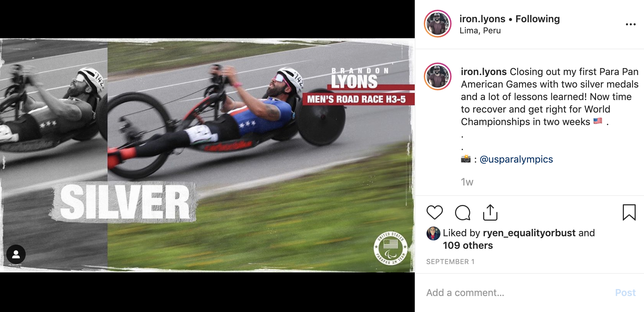The width and height of the screenshot is (644, 312).
Task: Save post with the bookmark icon
Action: pyautogui.click(x=629, y=213)
